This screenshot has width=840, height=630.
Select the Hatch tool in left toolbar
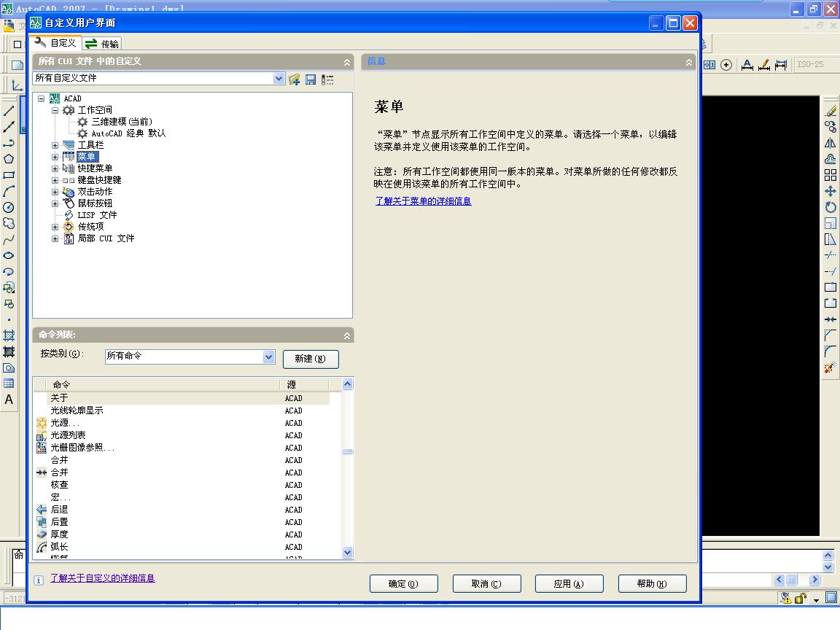coord(9,336)
